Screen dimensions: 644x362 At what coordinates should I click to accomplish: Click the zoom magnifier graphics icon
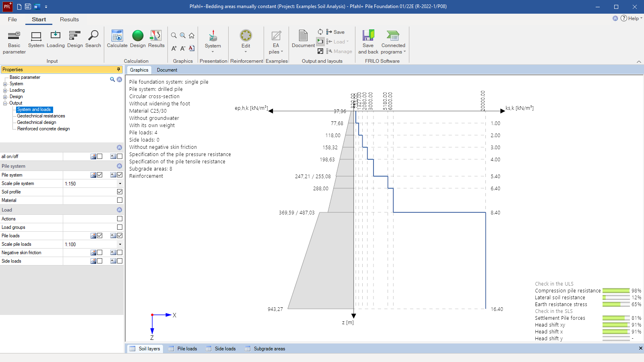coord(174,35)
